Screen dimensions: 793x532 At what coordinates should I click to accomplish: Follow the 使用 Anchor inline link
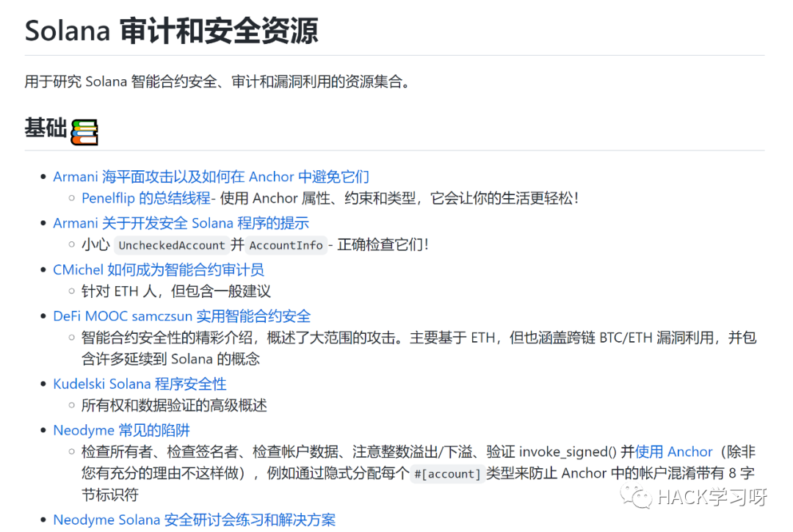(x=673, y=452)
